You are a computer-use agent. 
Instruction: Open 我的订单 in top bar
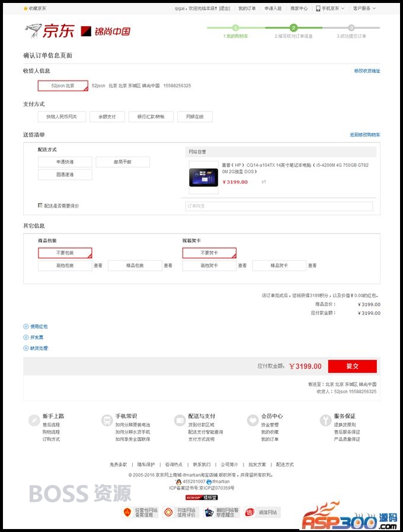click(247, 8)
